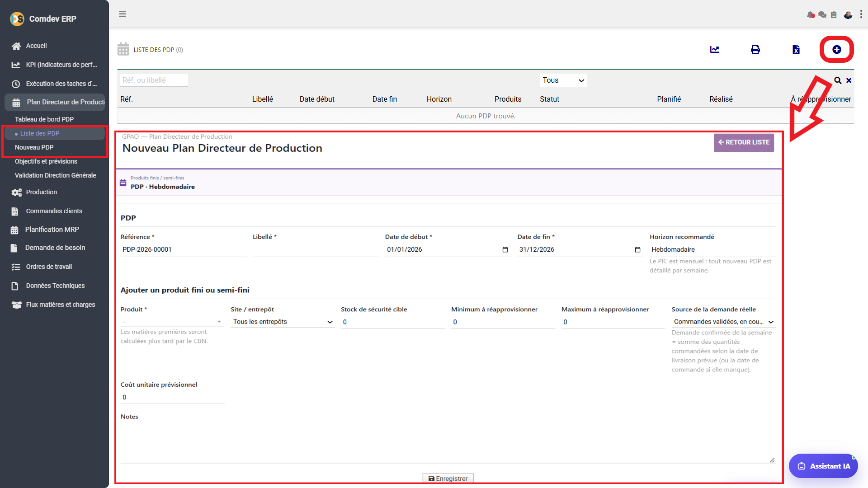Open notifications bell icon
The height and width of the screenshot is (488, 868).
click(x=811, y=15)
